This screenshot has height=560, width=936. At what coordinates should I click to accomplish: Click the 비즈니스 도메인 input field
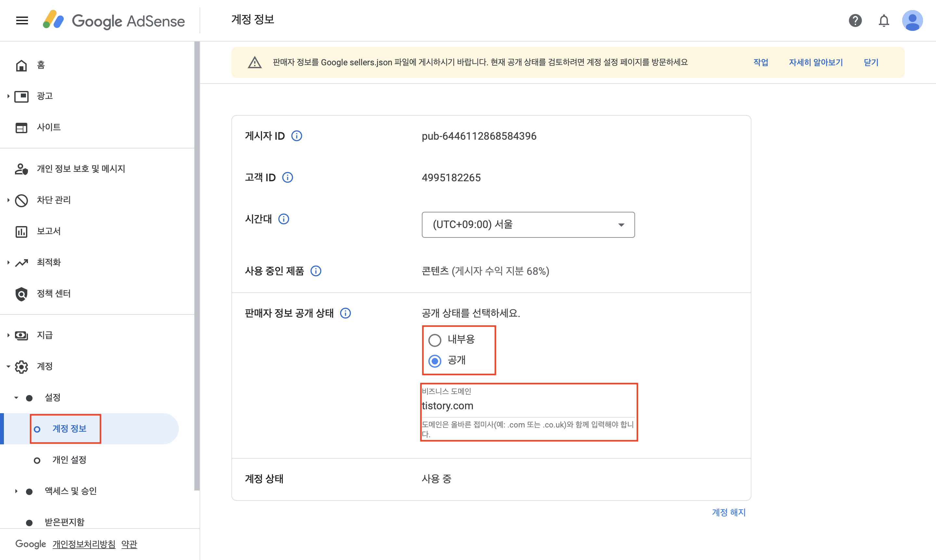click(x=528, y=406)
